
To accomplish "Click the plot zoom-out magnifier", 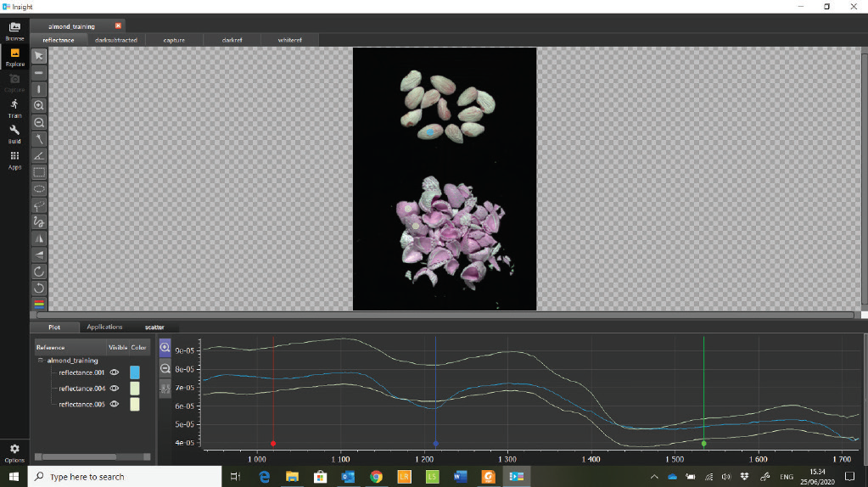I will [x=165, y=369].
